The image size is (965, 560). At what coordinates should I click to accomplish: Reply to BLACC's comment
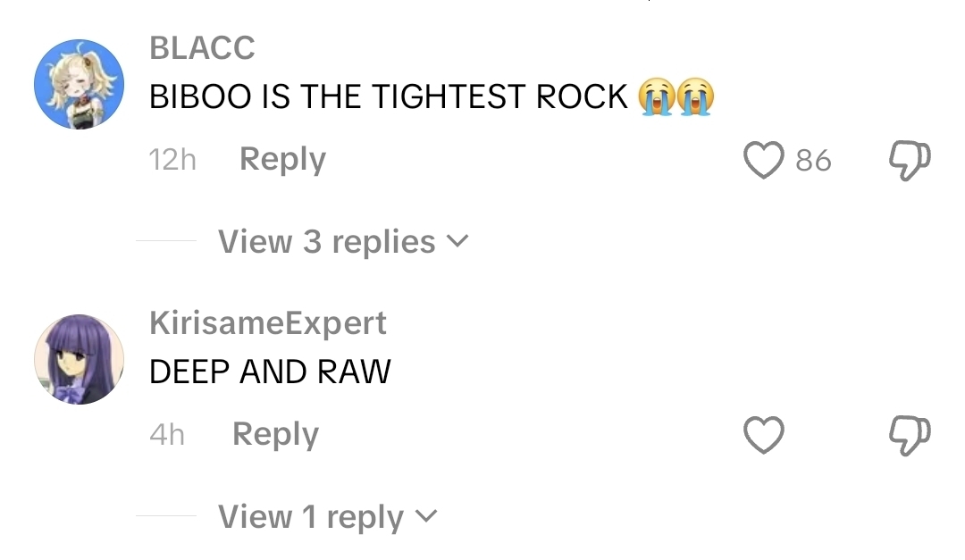pos(282,159)
